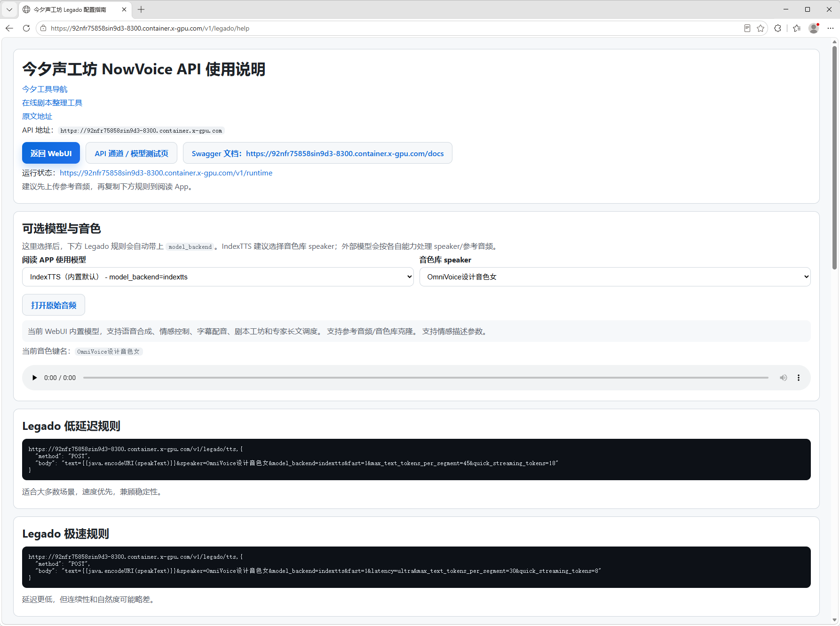Select the 今夕声工坊 Legado 配置指南 tab
The height and width of the screenshot is (626, 840).
coord(75,9)
